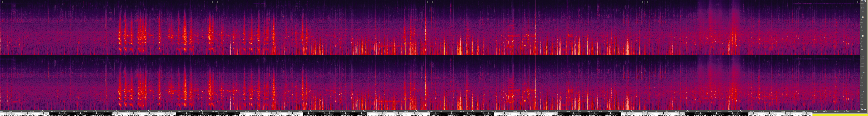Select the 1000 Hz mark on upper channel scale
868x116 pixels.
[863, 17]
